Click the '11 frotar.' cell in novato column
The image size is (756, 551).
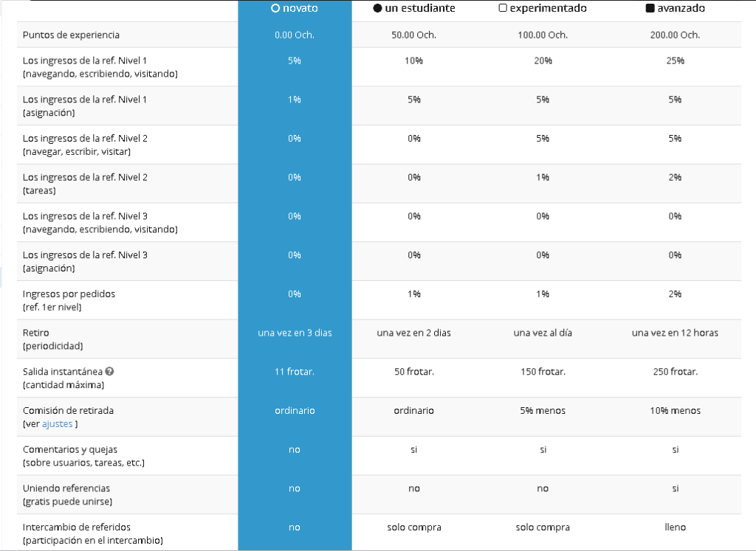(295, 372)
